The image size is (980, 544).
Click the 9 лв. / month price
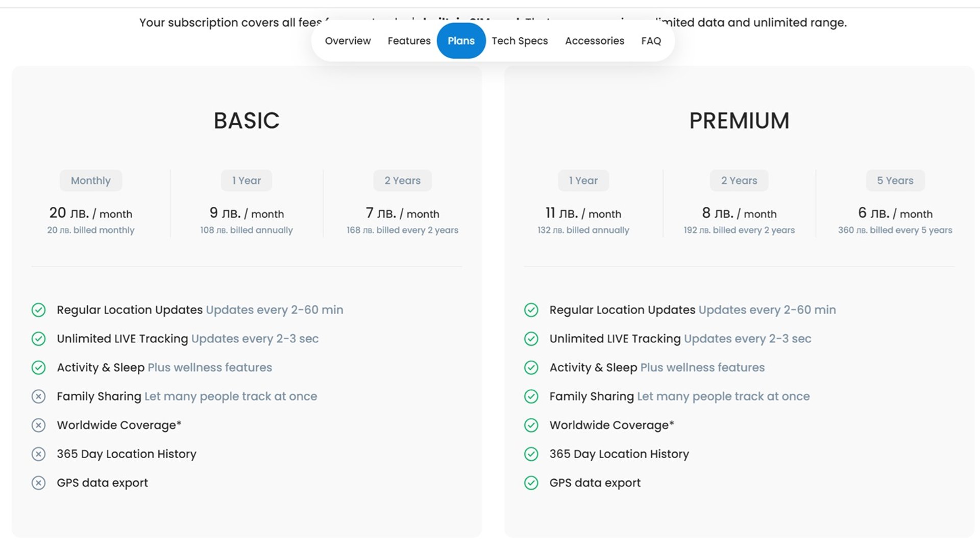coord(247,213)
